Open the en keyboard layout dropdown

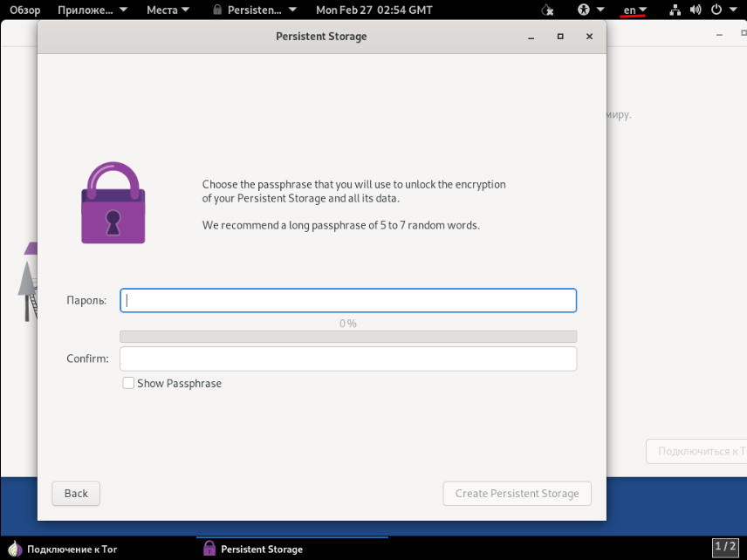pos(634,10)
